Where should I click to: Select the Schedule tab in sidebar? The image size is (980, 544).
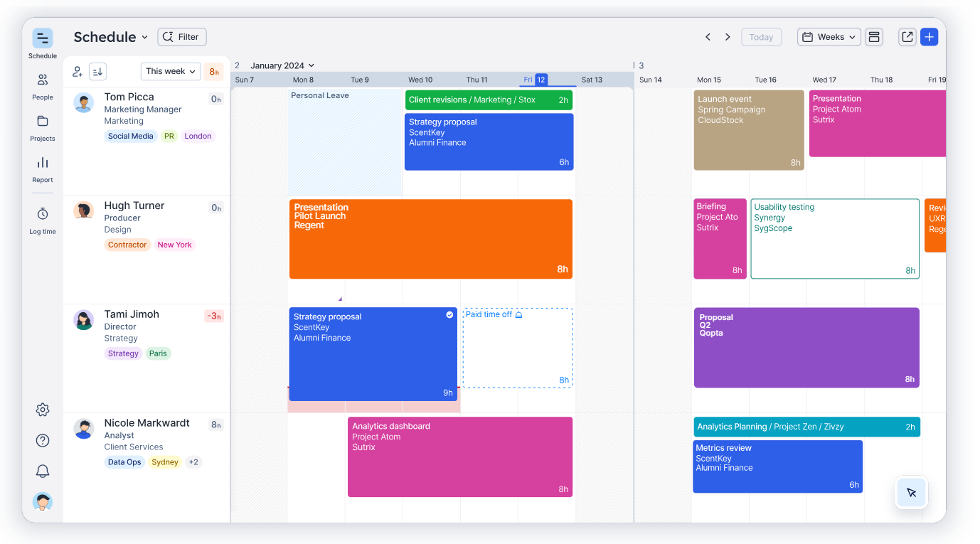click(43, 38)
